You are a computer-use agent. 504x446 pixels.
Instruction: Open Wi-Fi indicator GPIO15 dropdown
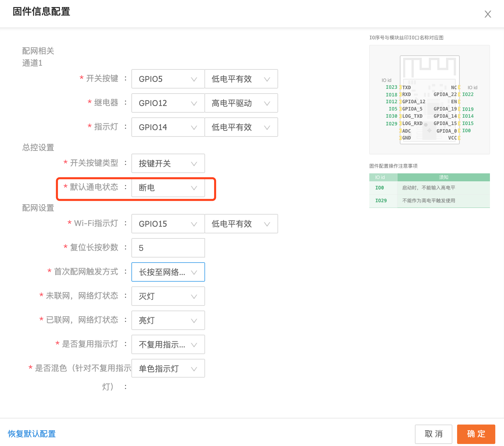point(168,224)
